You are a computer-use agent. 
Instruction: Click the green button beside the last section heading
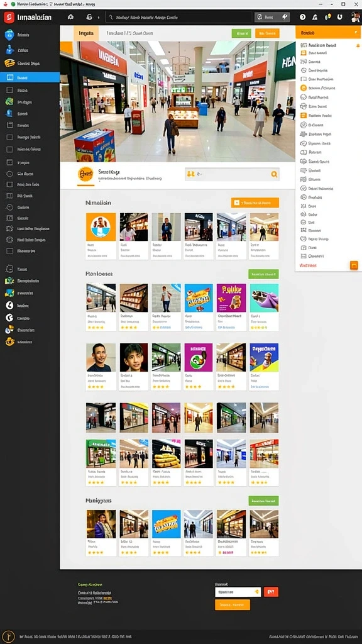[x=263, y=501]
